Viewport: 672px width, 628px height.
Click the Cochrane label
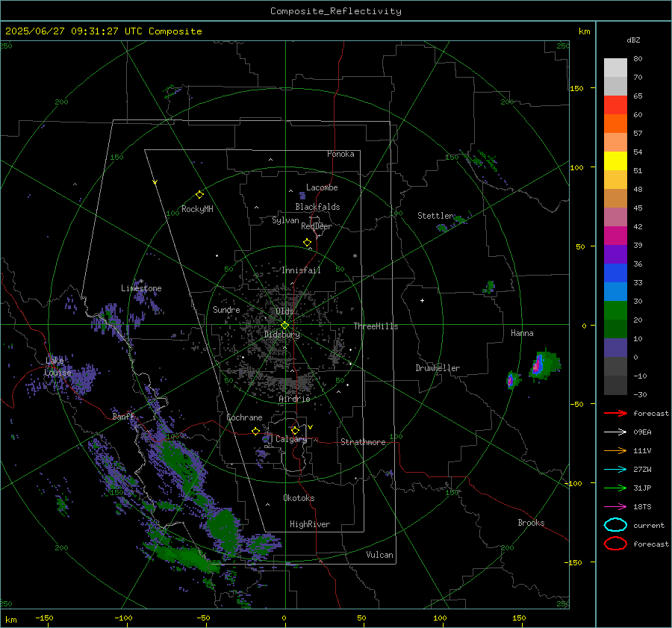pyautogui.click(x=244, y=417)
